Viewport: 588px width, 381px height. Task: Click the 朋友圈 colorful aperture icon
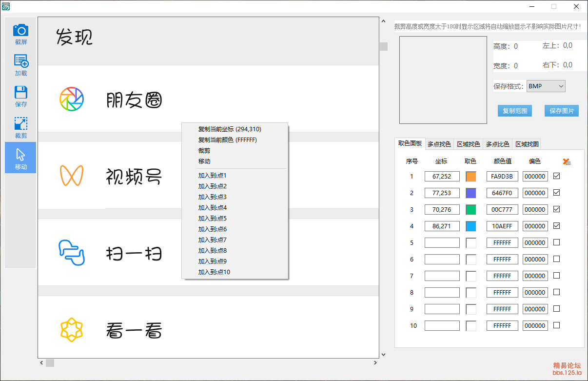(72, 99)
